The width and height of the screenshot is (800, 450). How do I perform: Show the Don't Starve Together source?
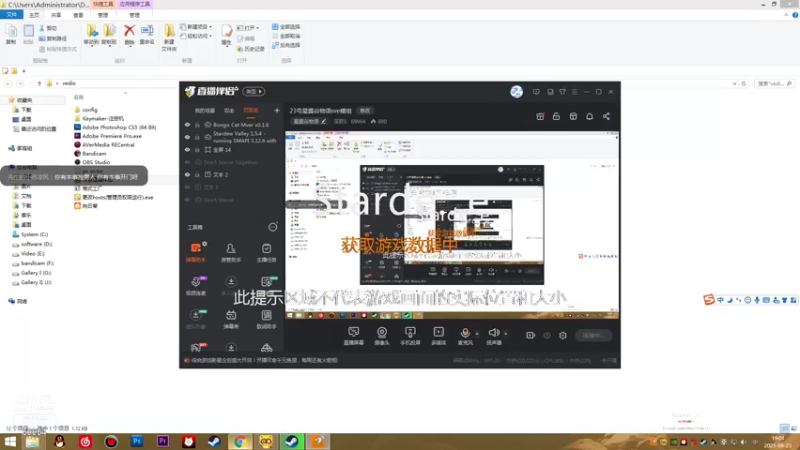(x=187, y=162)
